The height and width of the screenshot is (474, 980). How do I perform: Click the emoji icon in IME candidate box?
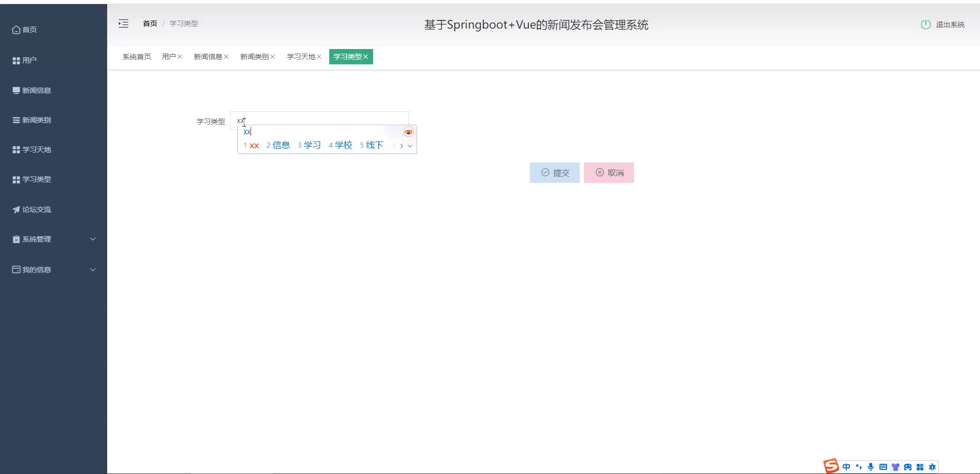point(408,132)
